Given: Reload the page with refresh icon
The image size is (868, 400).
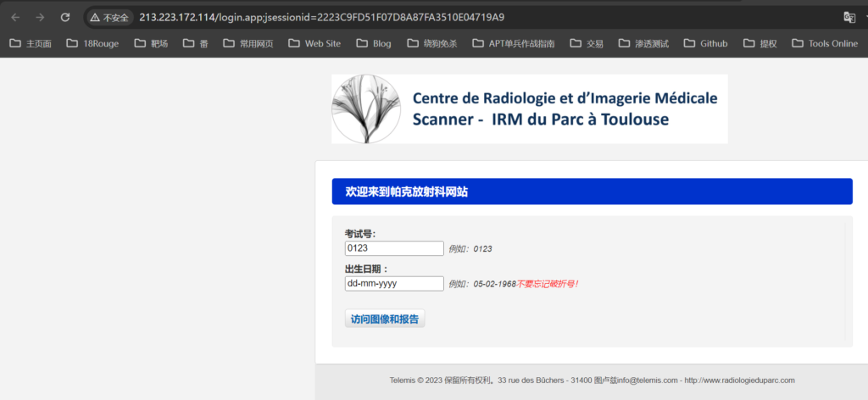Looking at the screenshot, I should (64, 17).
